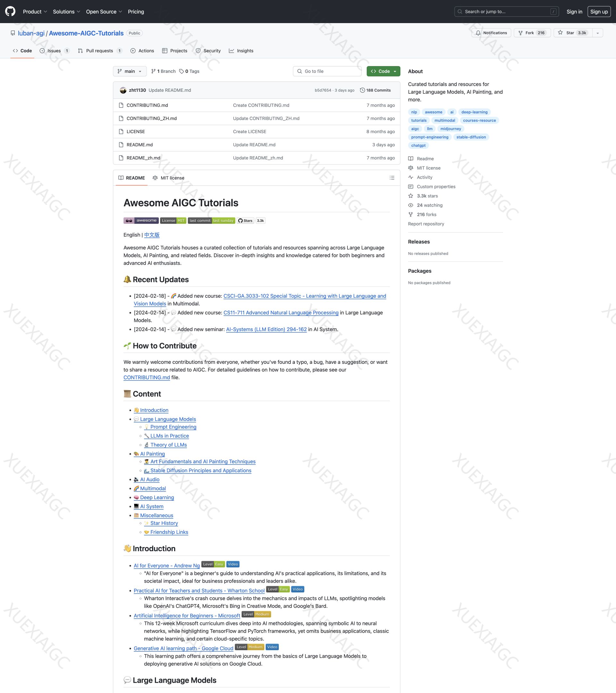Screen dimensions: 616x693
Task: Click the green MIT License badge
Action: (x=173, y=220)
